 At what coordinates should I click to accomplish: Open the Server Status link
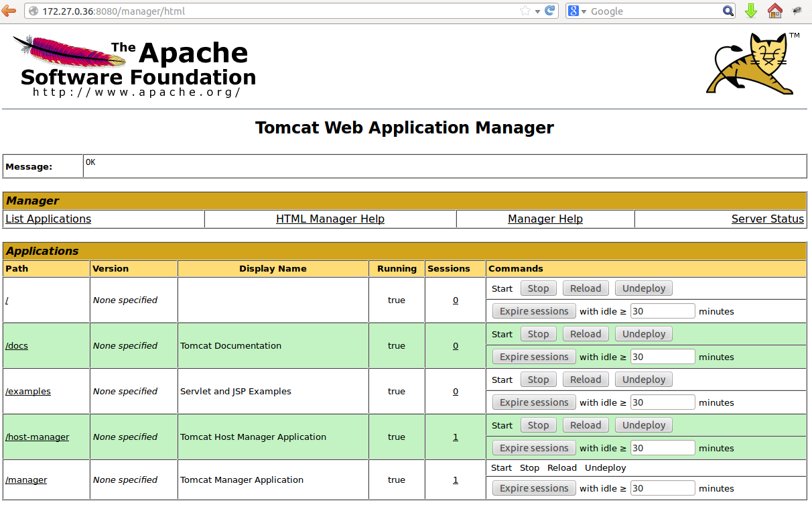point(768,219)
